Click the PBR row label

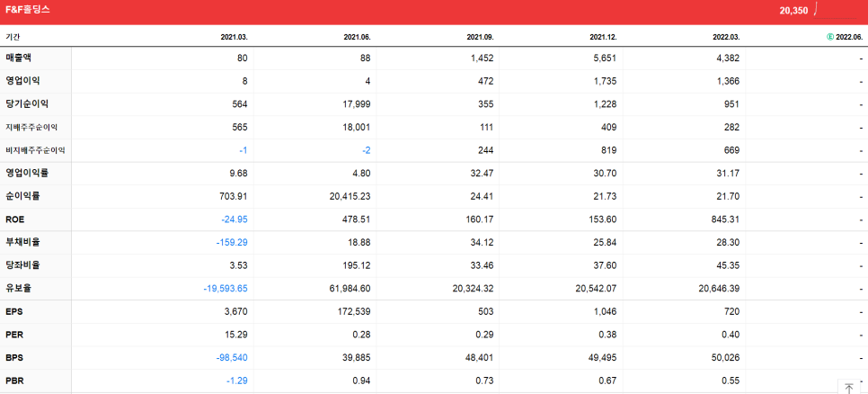tap(14, 381)
